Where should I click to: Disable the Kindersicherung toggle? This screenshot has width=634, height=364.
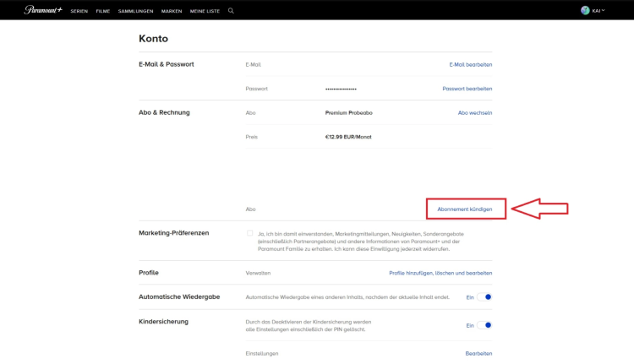click(x=484, y=325)
